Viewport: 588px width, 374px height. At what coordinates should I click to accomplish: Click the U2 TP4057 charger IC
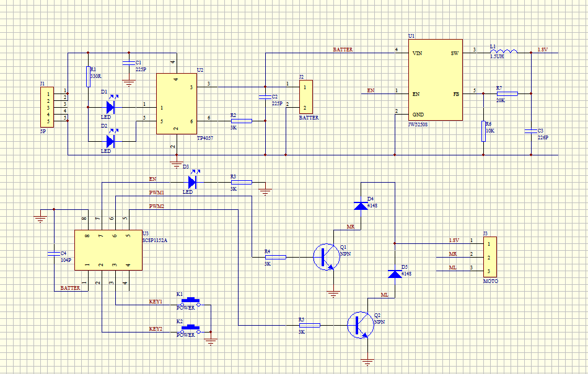click(x=176, y=103)
